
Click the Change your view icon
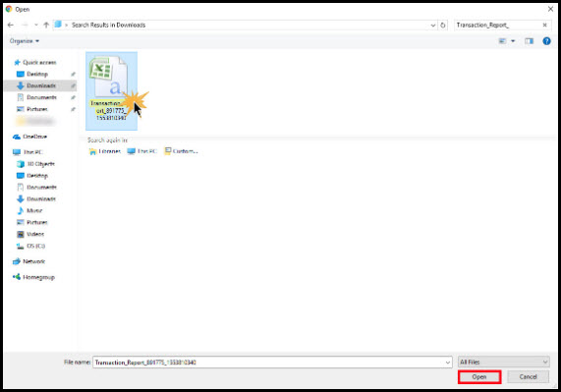click(503, 41)
